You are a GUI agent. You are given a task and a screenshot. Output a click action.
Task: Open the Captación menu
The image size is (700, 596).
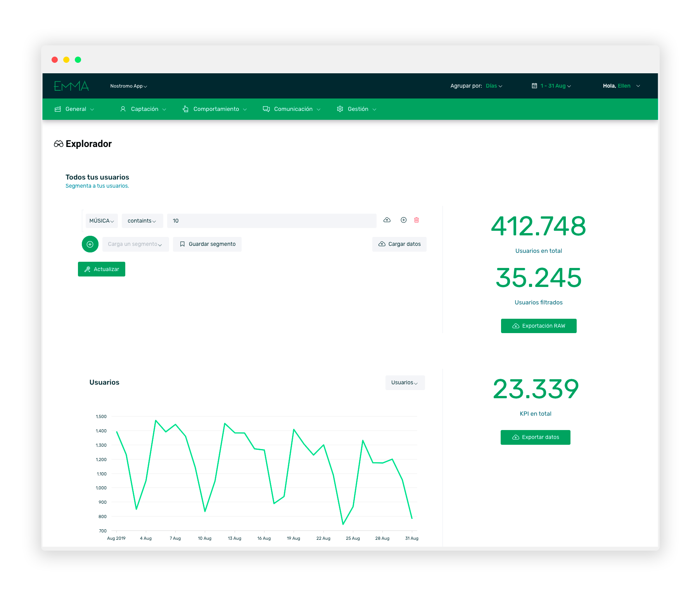coord(143,109)
